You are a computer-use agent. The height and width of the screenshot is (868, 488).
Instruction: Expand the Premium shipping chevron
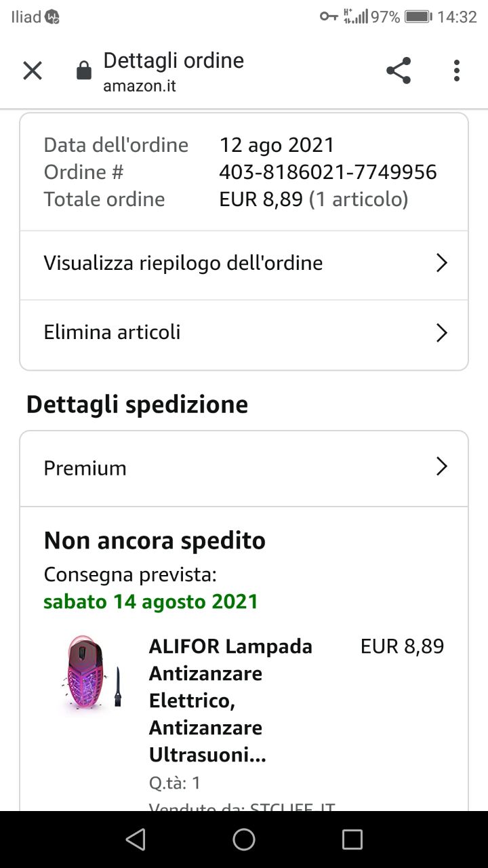click(x=441, y=467)
